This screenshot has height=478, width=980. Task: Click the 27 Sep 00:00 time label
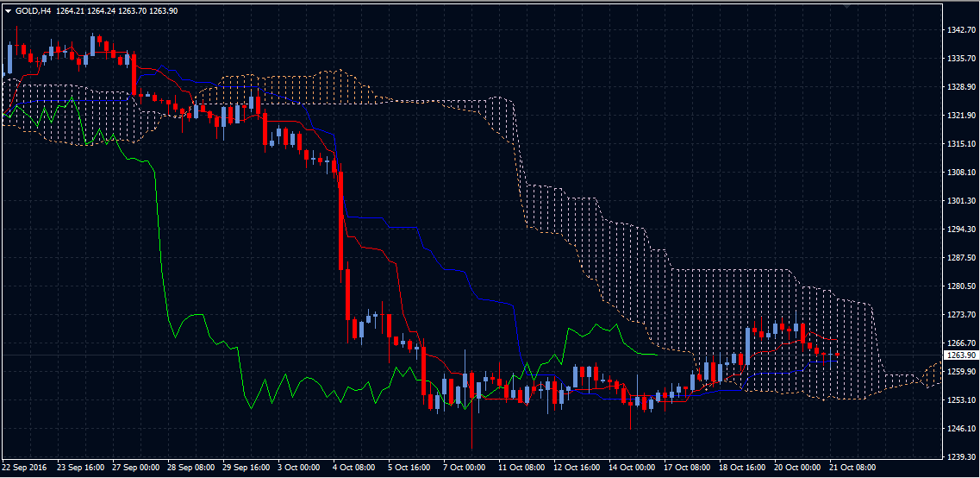coord(136,468)
